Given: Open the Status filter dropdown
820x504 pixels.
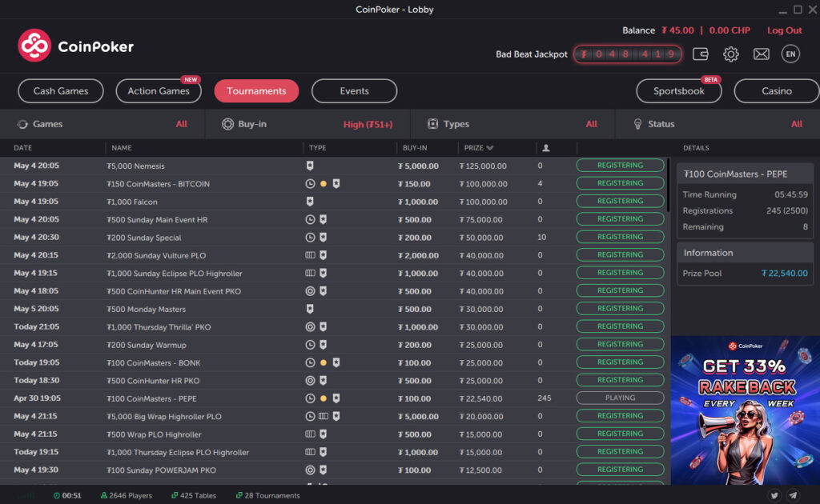Looking at the screenshot, I should (x=717, y=124).
